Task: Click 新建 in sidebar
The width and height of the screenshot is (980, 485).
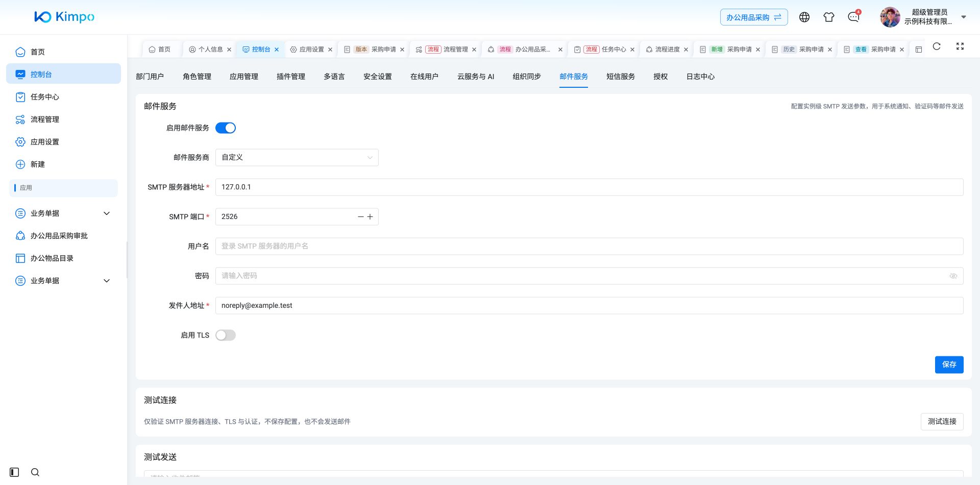Action: pyautogui.click(x=63, y=164)
